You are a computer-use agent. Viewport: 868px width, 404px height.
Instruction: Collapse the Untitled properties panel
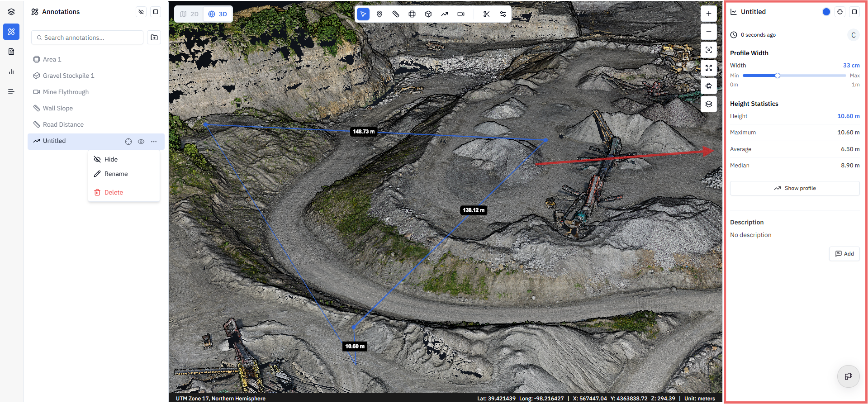coord(854,12)
